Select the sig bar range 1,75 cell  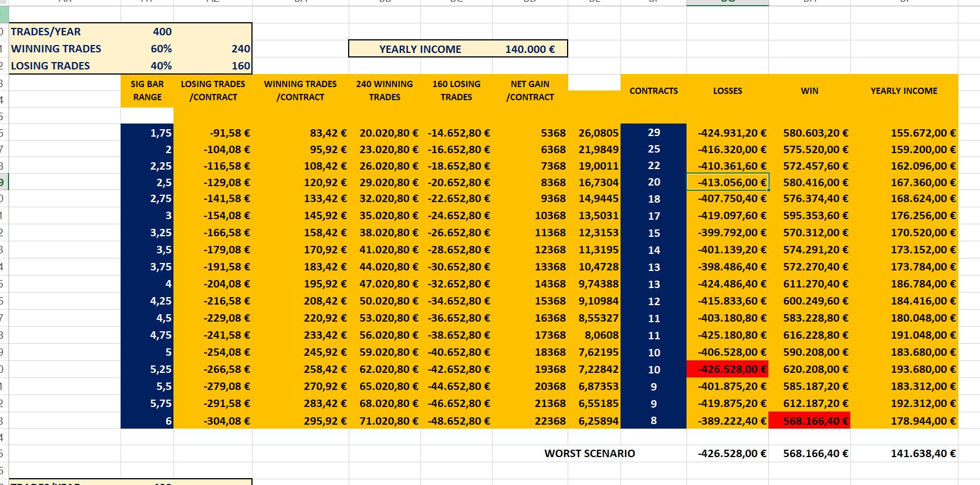click(x=147, y=133)
